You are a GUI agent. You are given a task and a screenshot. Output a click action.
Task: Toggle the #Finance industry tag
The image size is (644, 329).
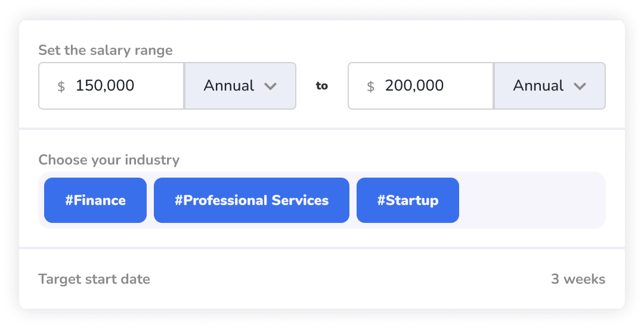pyautogui.click(x=95, y=200)
